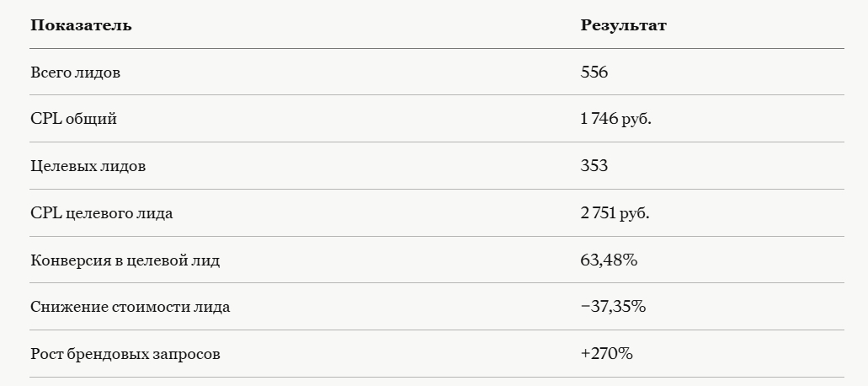Viewport: 868px width, 386px height.
Task: Select the "Конверсия в целевой лид" label
Action: [x=125, y=260]
